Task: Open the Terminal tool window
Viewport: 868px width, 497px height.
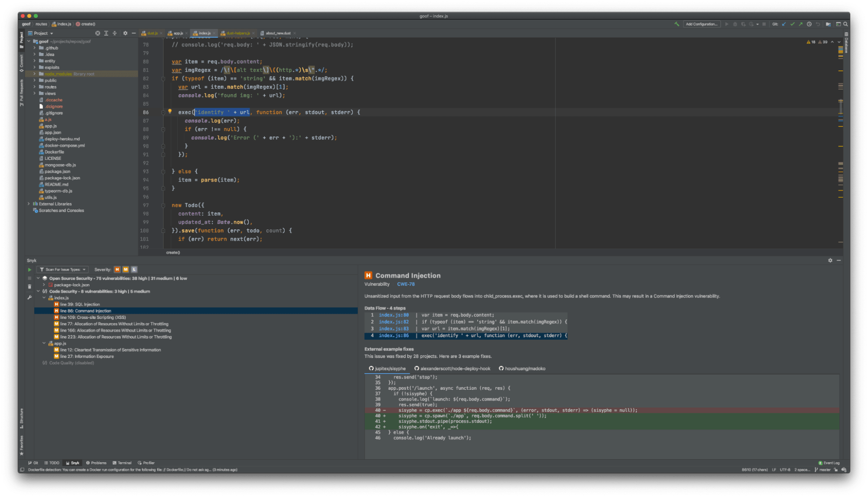Action: [x=122, y=463]
